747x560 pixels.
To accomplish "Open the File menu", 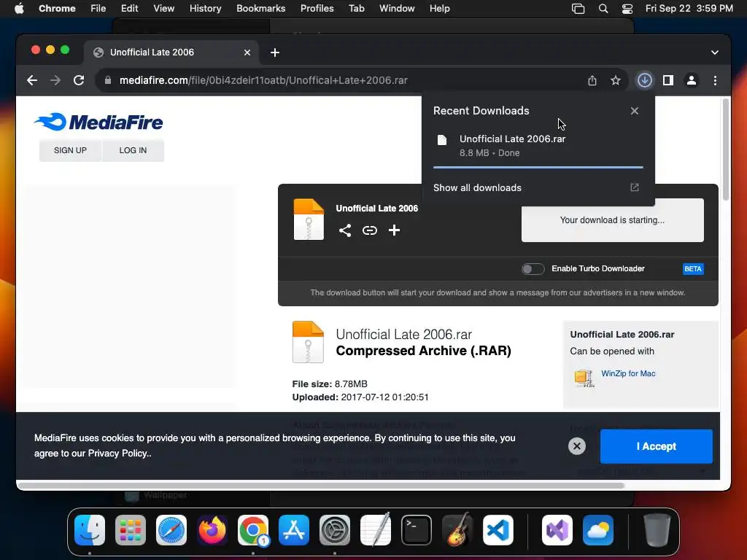I will tap(98, 9).
